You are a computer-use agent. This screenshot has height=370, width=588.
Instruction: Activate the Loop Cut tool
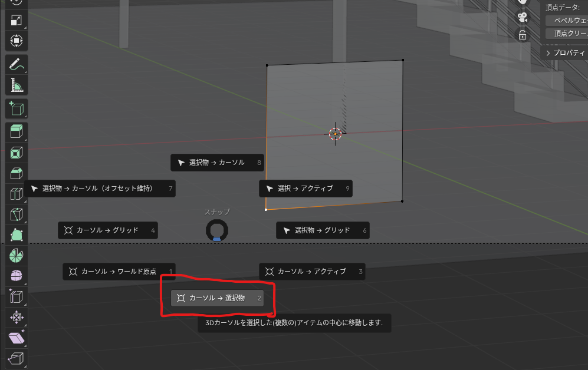tap(17, 194)
